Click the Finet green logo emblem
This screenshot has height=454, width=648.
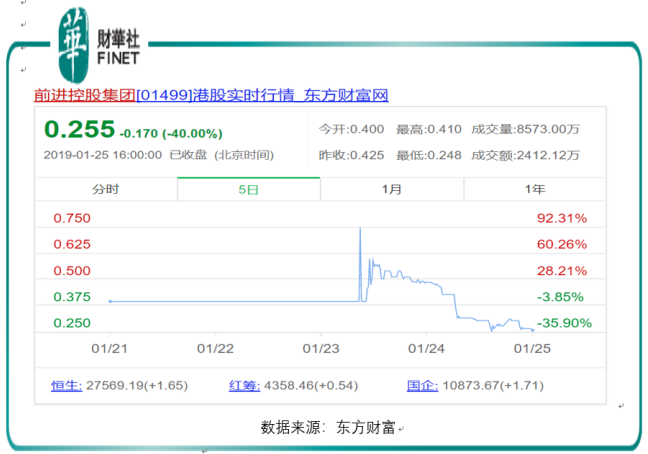click(74, 45)
